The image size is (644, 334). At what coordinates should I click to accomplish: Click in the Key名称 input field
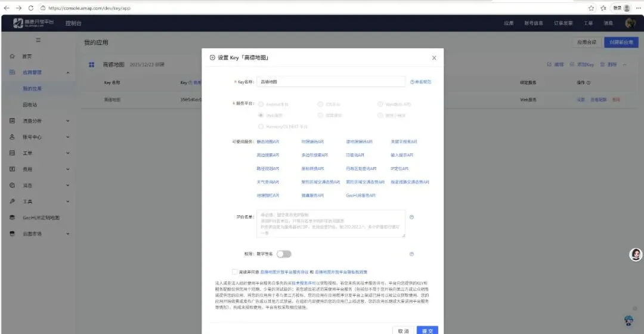[331, 82]
